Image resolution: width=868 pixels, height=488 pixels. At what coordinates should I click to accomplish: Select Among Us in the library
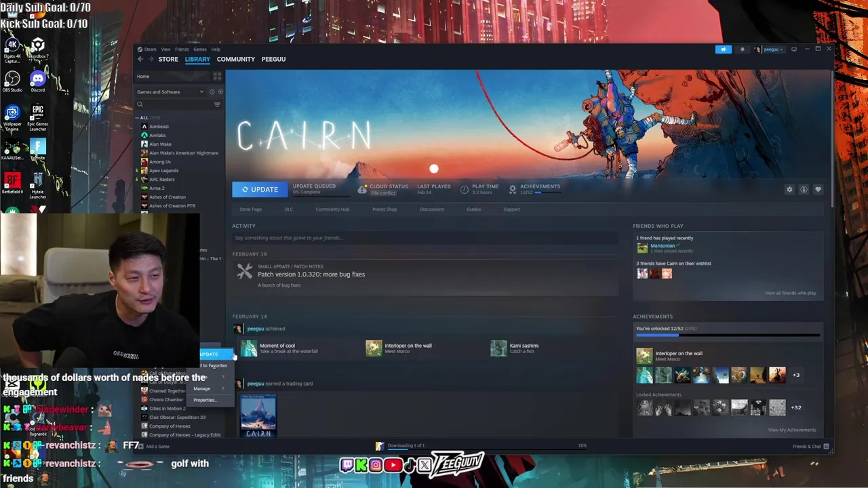(x=159, y=162)
